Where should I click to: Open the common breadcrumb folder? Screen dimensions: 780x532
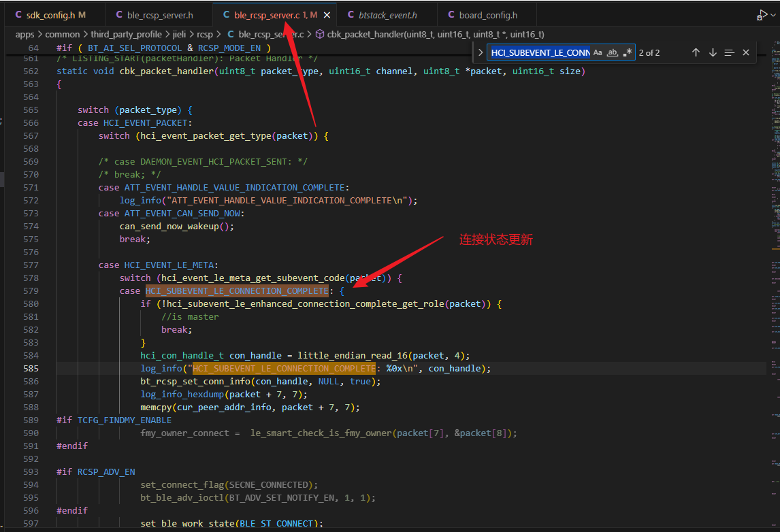coord(62,34)
